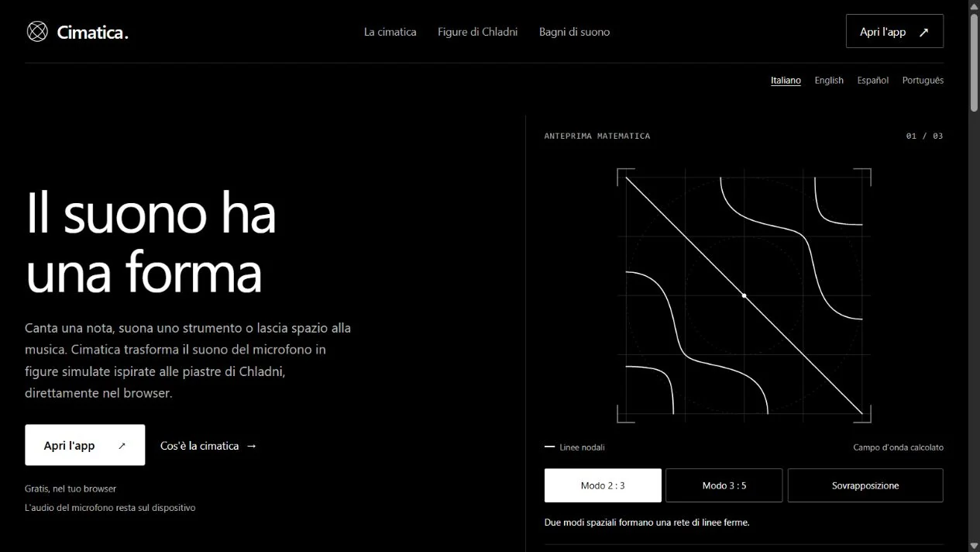This screenshot has width=980, height=552.
Task: Switch language to English
Action: pos(829,80)
